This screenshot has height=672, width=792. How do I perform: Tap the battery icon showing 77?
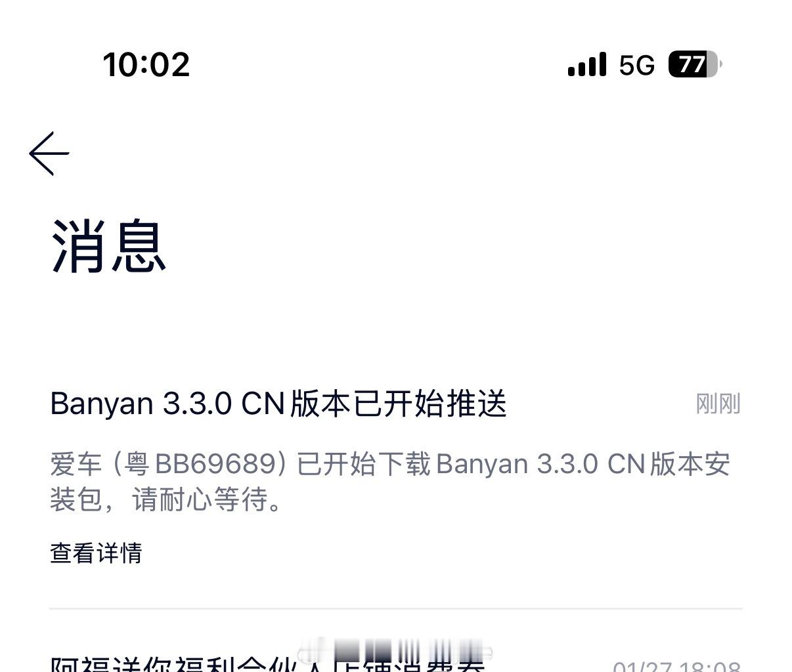(x=695, y=64)
